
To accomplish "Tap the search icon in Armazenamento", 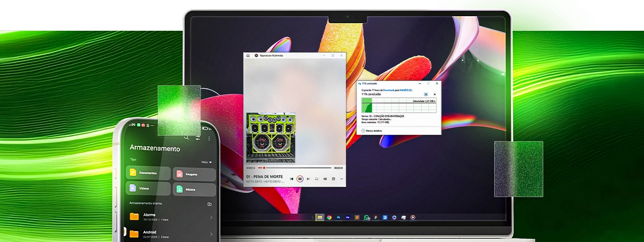I will [x=186, y=138].
